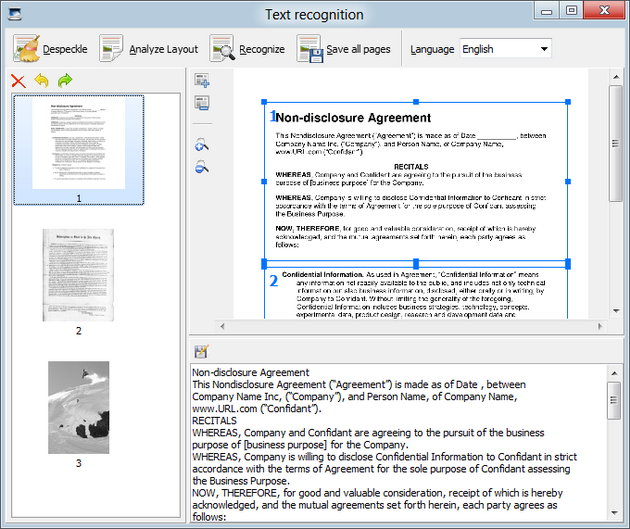Click the green redo arrow icon

pyautogui.click(x=65, y=81)
